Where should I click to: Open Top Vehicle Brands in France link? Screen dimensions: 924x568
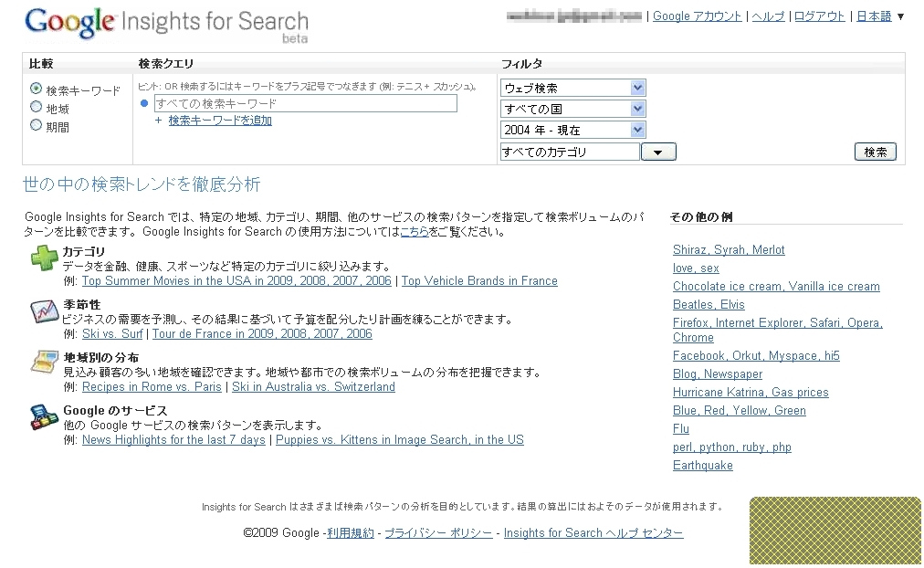(479, 281)
